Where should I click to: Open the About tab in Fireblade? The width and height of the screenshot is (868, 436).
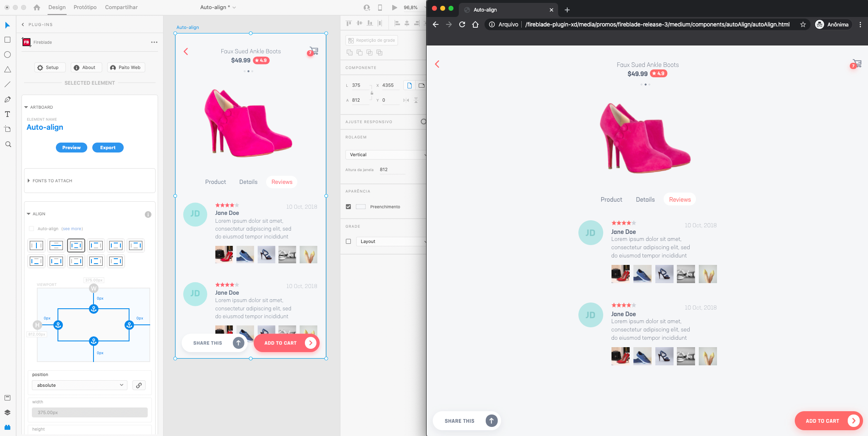tap(86, 67)
